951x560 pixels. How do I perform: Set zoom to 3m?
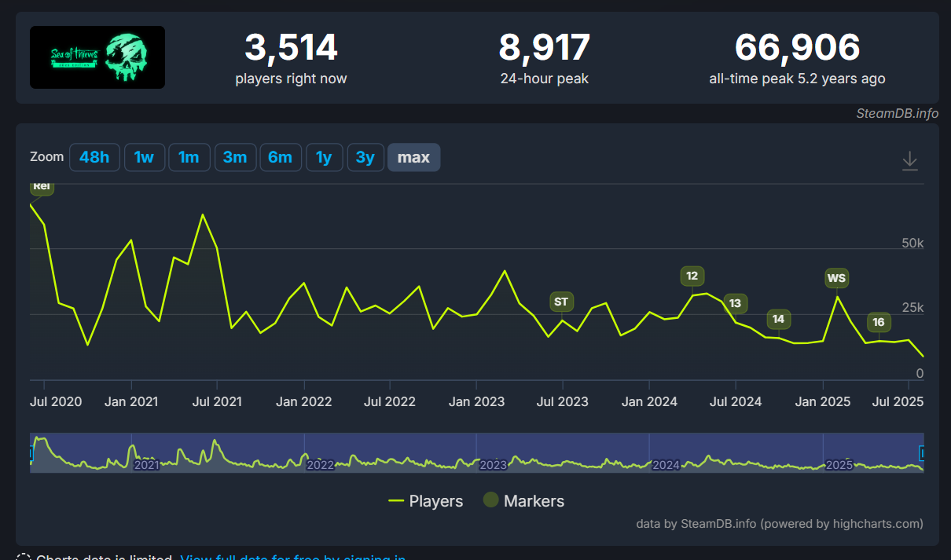pyautogui.click(x=234, y=157)
